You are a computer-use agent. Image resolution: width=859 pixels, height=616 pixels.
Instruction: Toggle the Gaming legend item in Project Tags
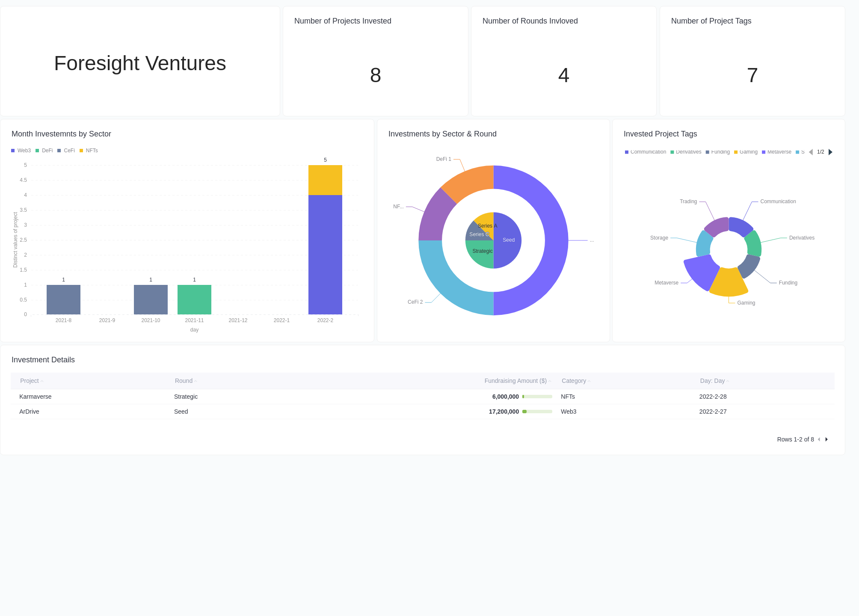tap(746, 152)
